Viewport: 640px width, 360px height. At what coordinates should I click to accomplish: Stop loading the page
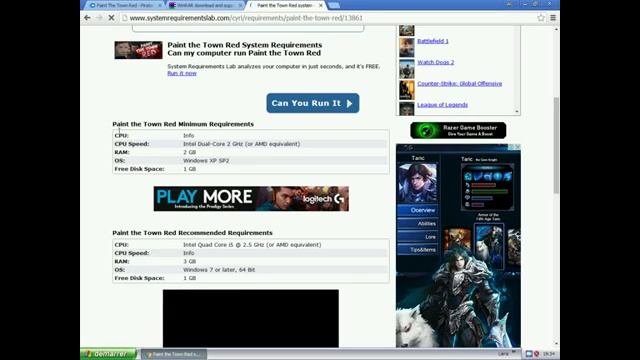[x=111, y=18]
